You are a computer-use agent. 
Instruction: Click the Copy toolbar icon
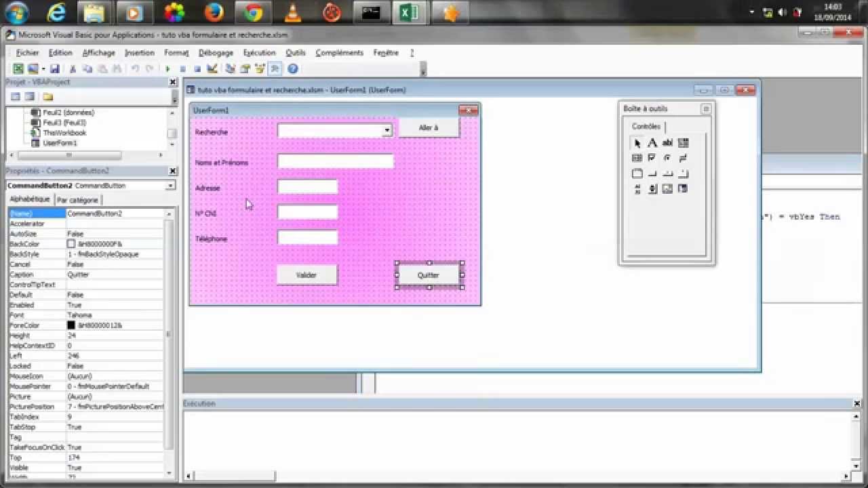click(87, 68)
